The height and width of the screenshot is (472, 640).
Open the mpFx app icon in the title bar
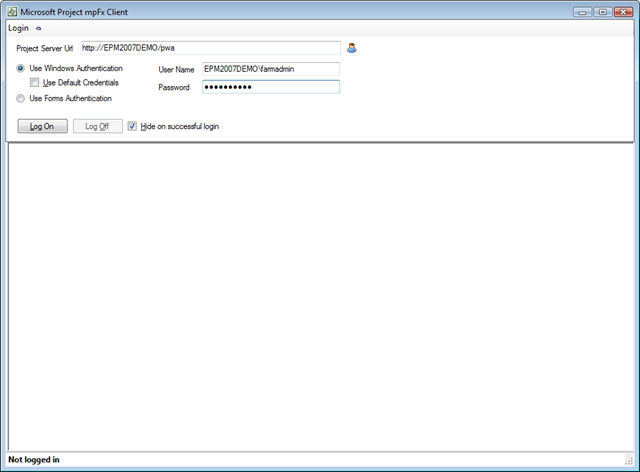[x=12, y=12]
